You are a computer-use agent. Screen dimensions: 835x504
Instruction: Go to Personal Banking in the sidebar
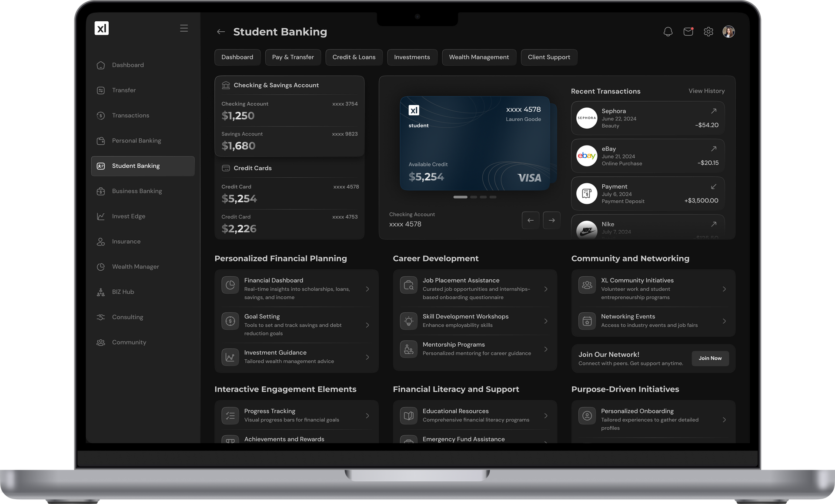click(x=143, y=141)
